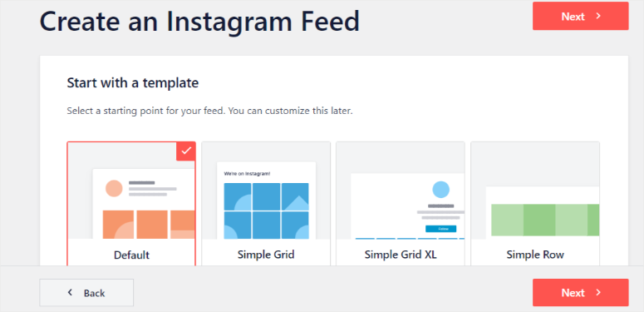The width and height of the screenshot is (644, 312).
Task: Toggle the red checkmark on Default template
Action: pos(185,151)
